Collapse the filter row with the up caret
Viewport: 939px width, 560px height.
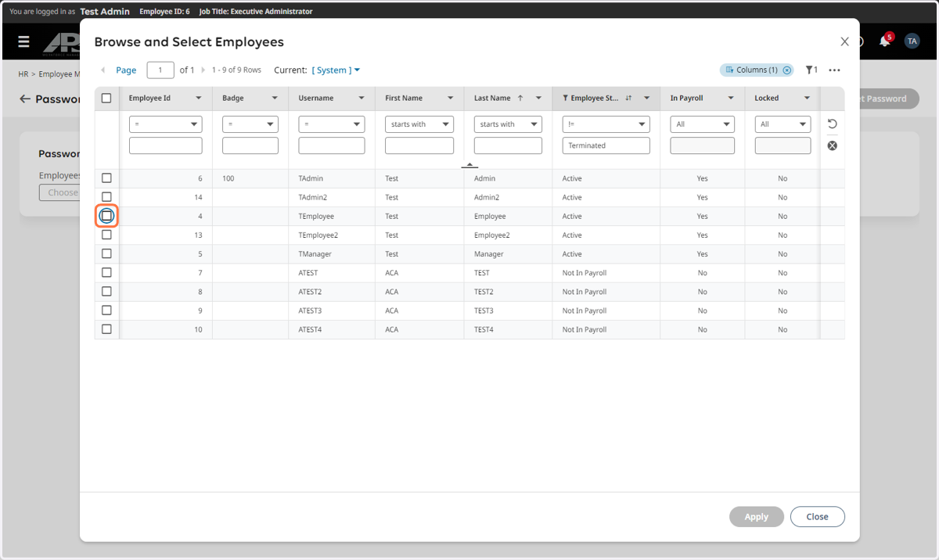(x=469, y=165)
